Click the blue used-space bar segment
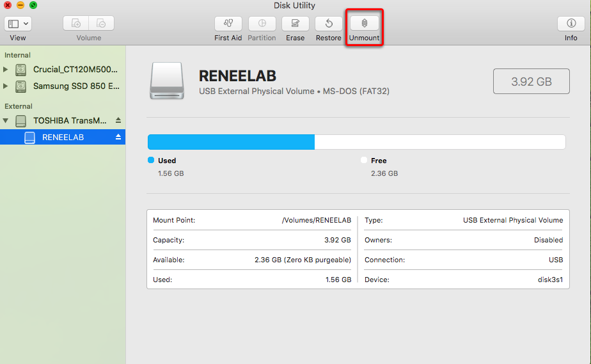This screenshot has width=591, height=364. [x=231, y=142]
